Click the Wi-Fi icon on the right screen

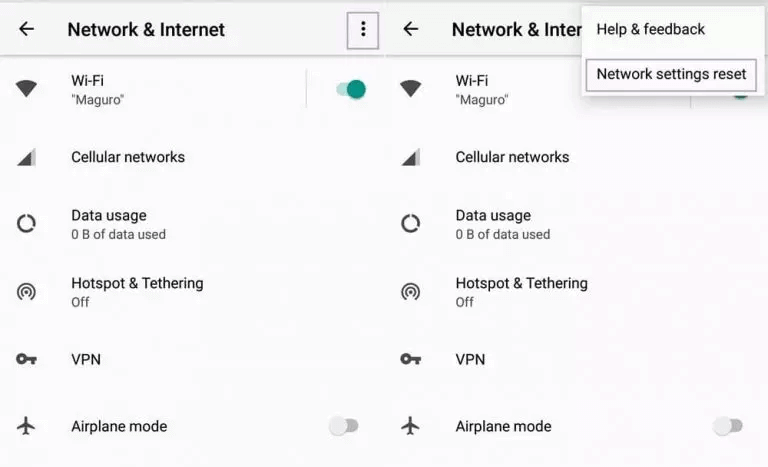[x=411, y=89]
